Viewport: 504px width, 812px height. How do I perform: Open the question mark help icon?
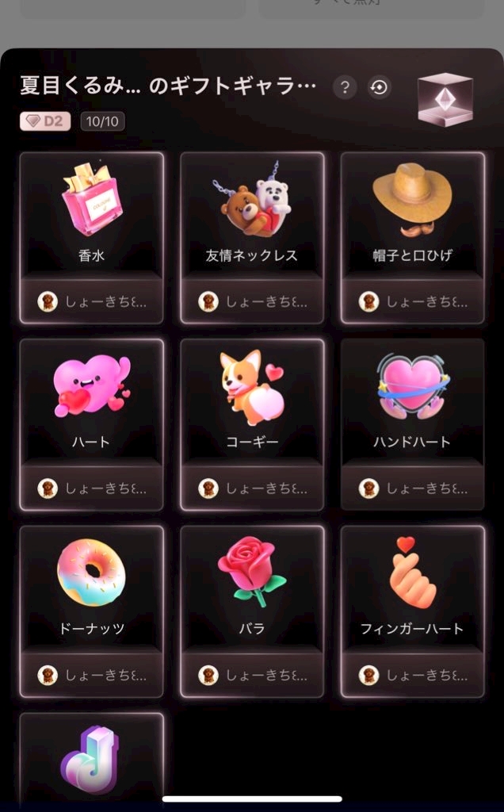pos(345,87)
